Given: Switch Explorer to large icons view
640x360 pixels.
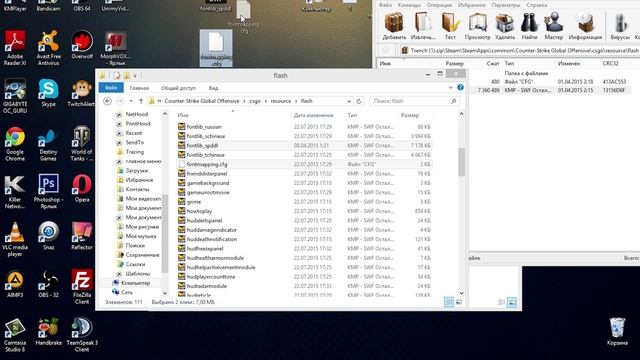Looking at the screenshot, I should pos(459,302).
